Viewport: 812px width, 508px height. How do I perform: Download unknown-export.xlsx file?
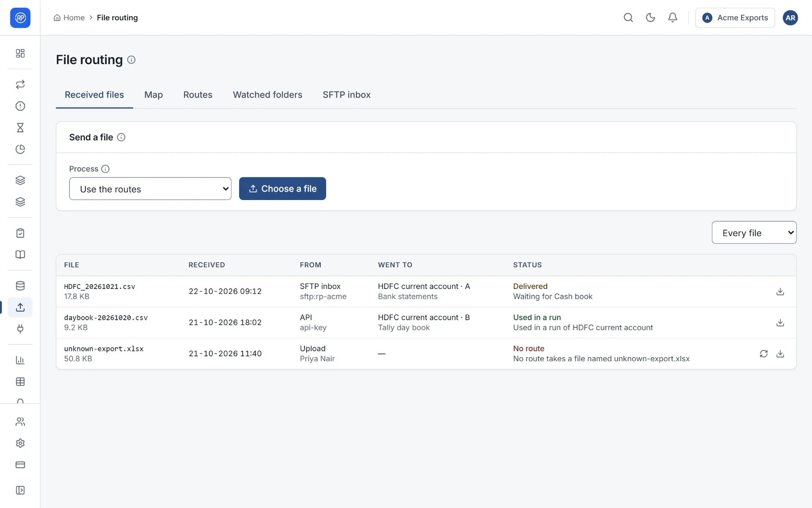780,354
